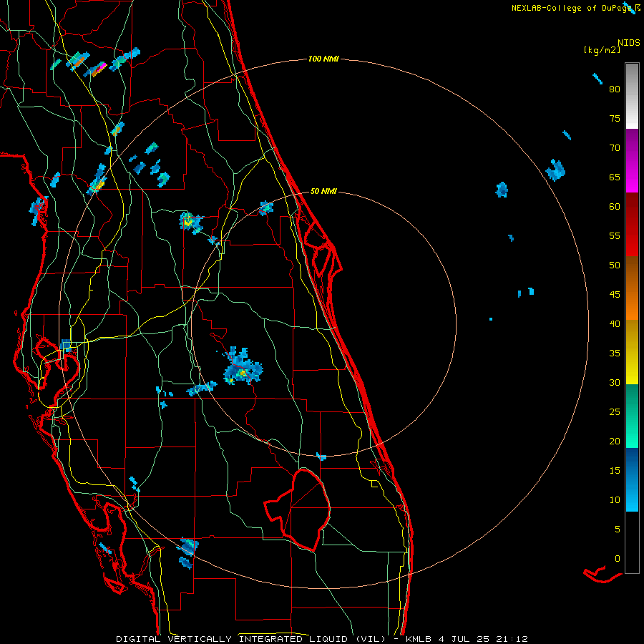The image size is (644, 644).
Task: Click the 20 value on VIL scale
Action: (x=615, y=441)
